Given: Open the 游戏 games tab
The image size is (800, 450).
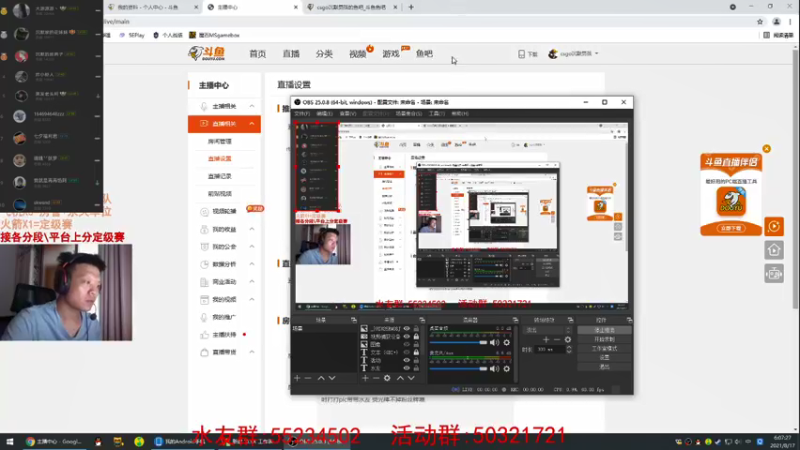Looking at the screenshot, I should pyautogui.click(x=391, y=54).
